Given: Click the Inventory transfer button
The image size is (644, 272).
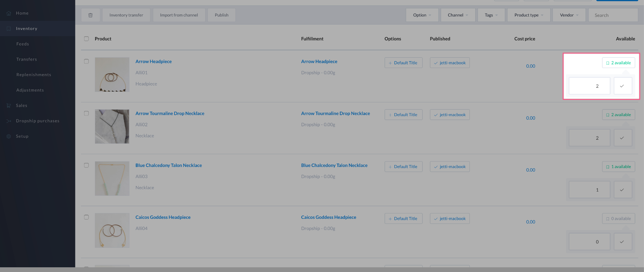Looking at the screenshot, I should (126, 15).
